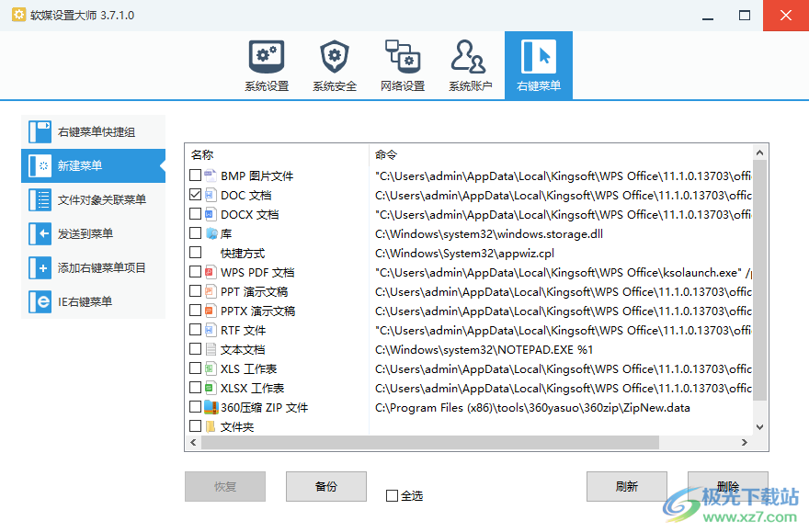
Task: Check the 库 checkbox
Action: (195, 233)
